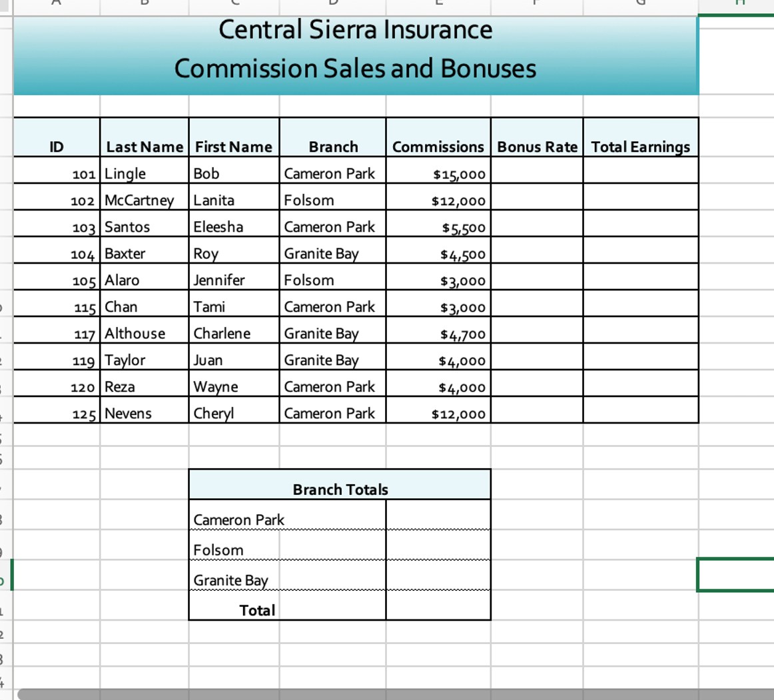
Task: Select Nevens in the Last Name column
Action: point(143,413)
